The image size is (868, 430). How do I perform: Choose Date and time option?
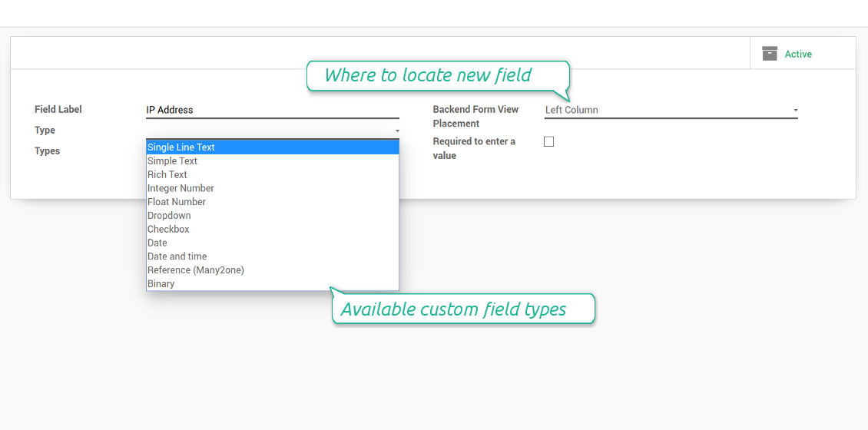273,256
